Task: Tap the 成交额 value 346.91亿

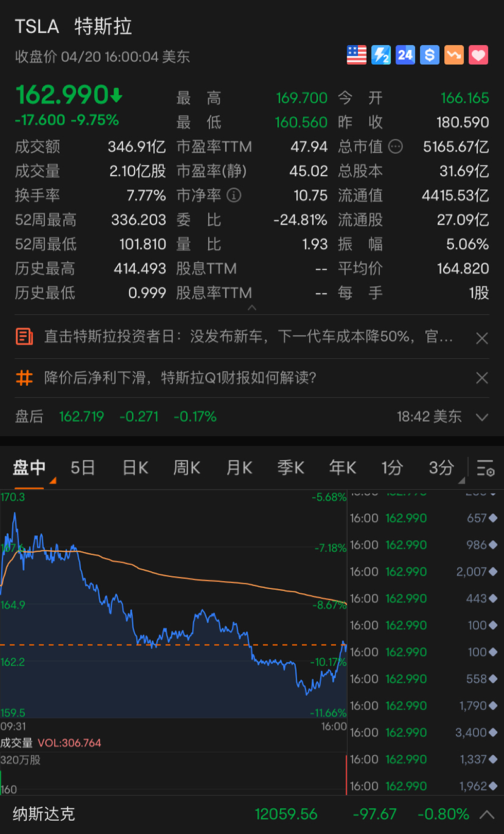Action: click(137, 147)
